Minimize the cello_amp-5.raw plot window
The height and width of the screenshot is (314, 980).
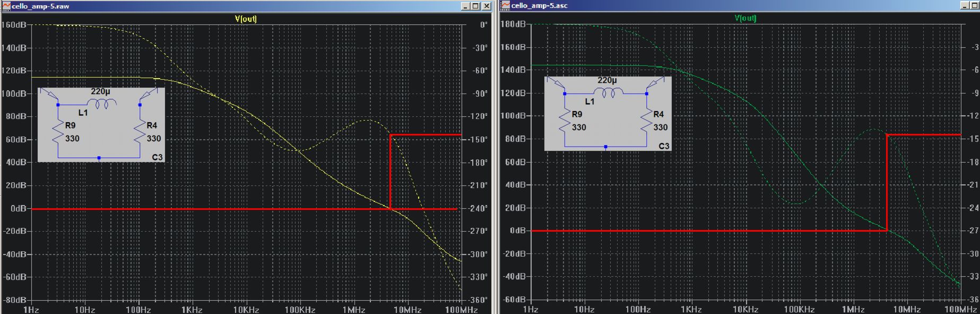coord(465,6)
